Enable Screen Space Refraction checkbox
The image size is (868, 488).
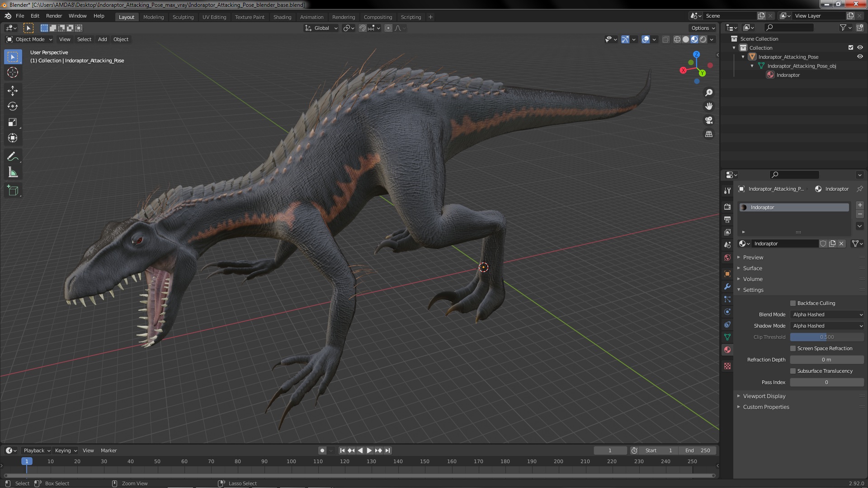[x=793, y=348]
